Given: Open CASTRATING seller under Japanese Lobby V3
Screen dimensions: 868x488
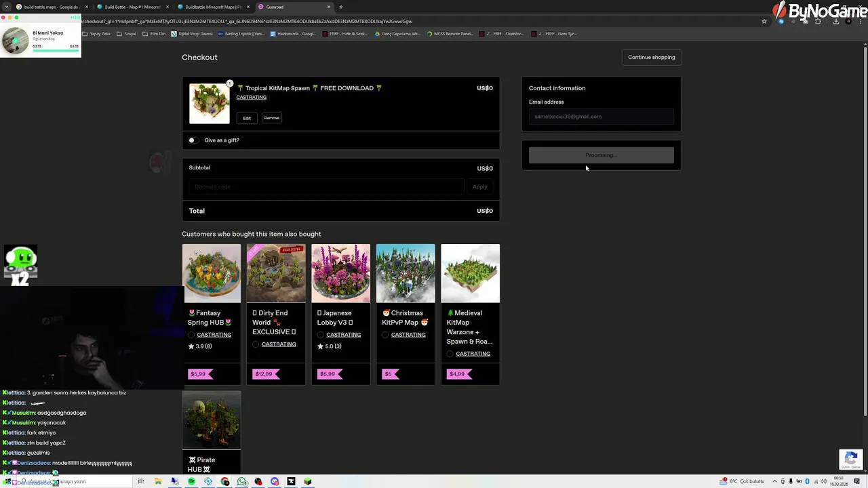Looking at the screenshot, I should point(343,335).
